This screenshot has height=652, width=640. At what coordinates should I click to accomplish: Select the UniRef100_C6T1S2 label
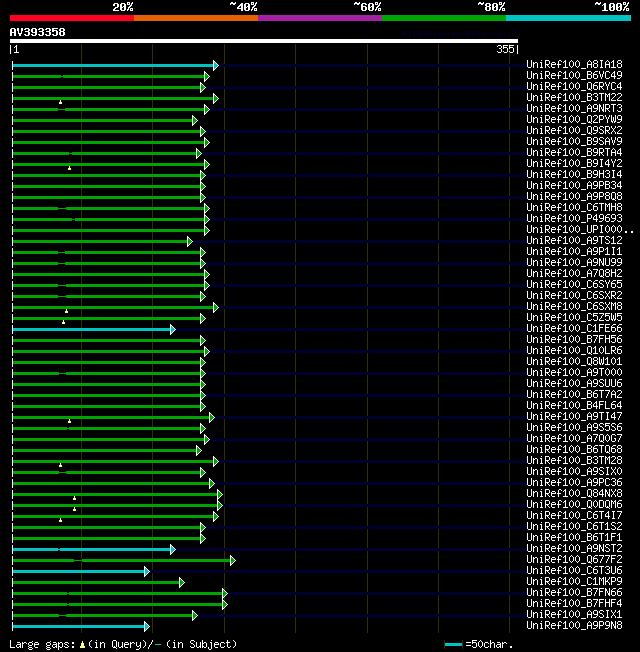click(574, 526)
